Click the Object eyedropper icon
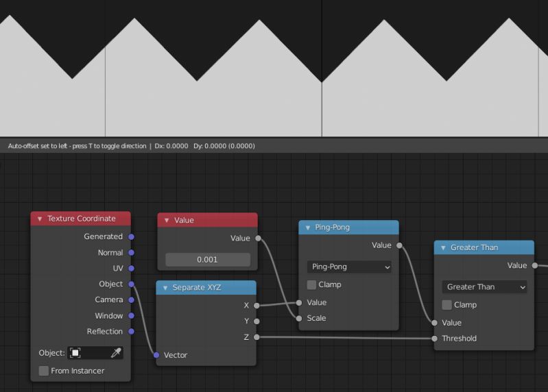548x392 pixels. [116, 353]
